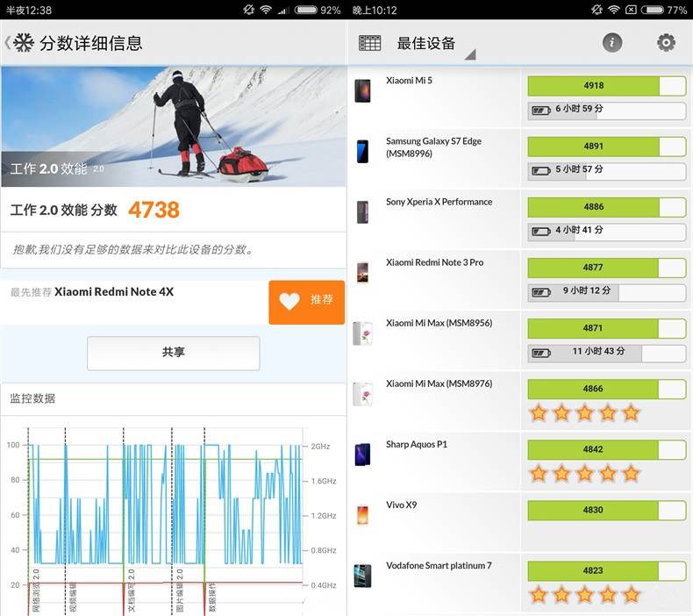693x616 pixels.
Task: Tap the five-star rating for Xiaomi Mi Max MSM8976
Action: (583, 412)
